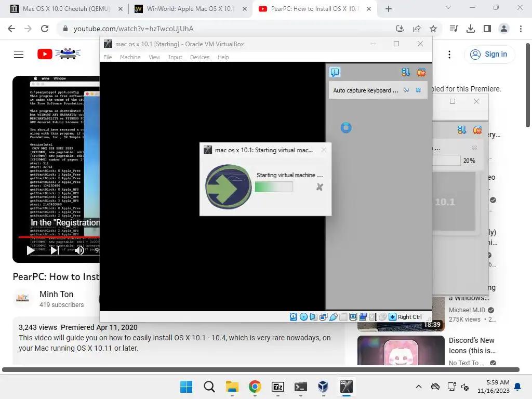Click the delete all notifications icon in VirtualBox

click(x=421, y=72)
